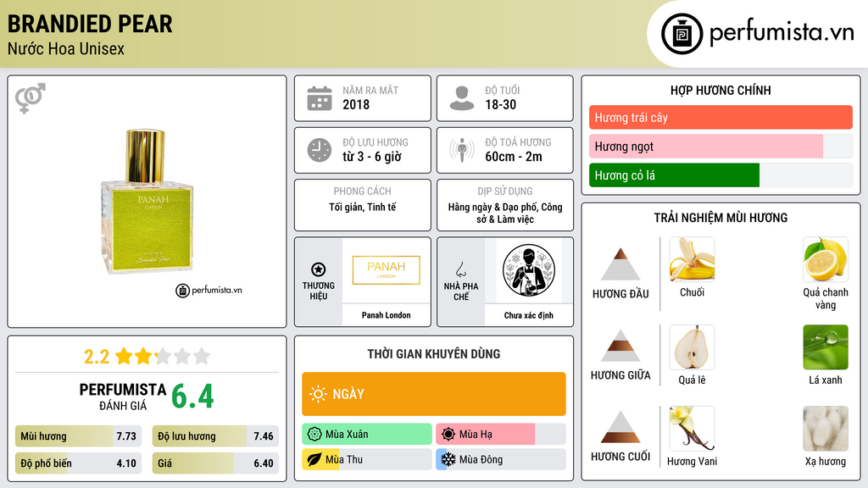Select the banana note image

pyautogui.click(x=692, y=259)
